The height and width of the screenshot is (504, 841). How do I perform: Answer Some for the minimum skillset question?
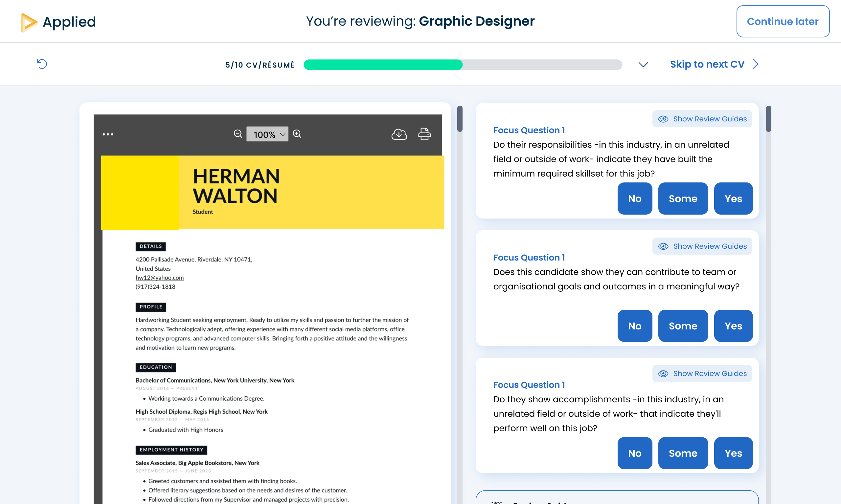[x=683, y=199]
